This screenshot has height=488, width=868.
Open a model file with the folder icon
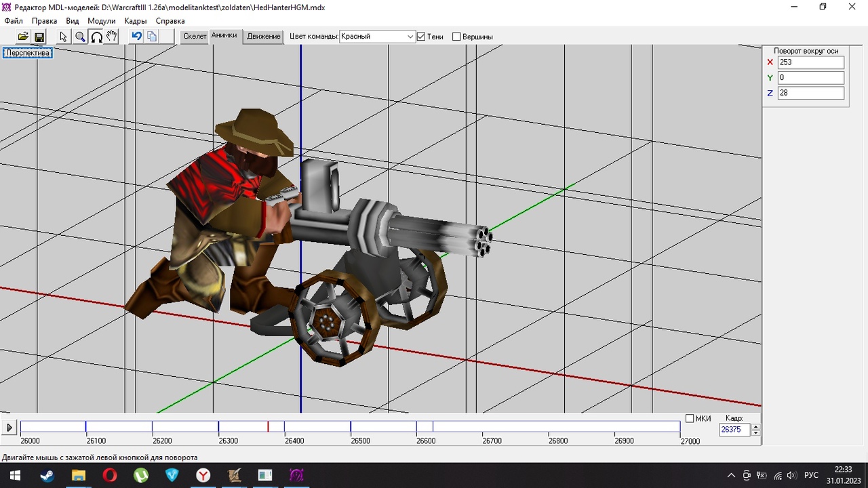[23, 37]
